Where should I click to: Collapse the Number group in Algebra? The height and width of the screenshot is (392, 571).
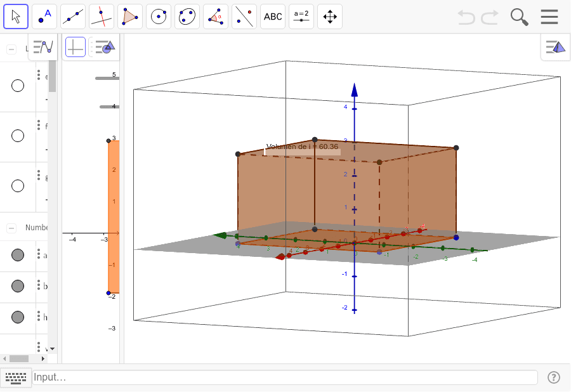pyautogui.click(x=11, y=228)
